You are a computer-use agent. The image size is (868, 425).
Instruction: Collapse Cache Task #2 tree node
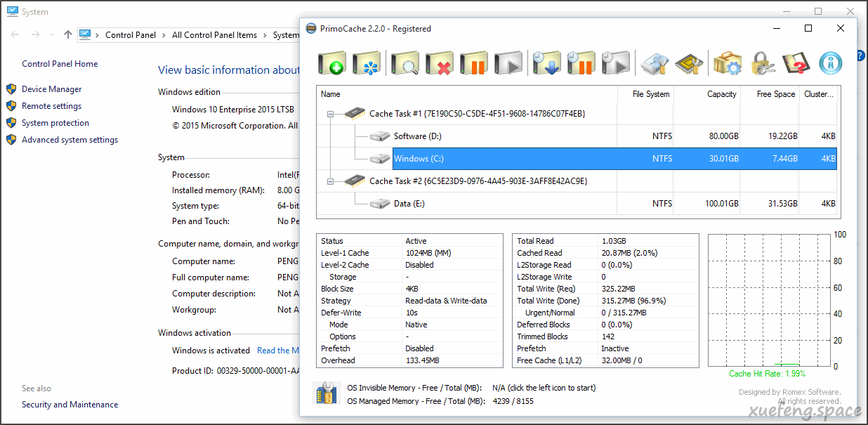tap(330, 181)
